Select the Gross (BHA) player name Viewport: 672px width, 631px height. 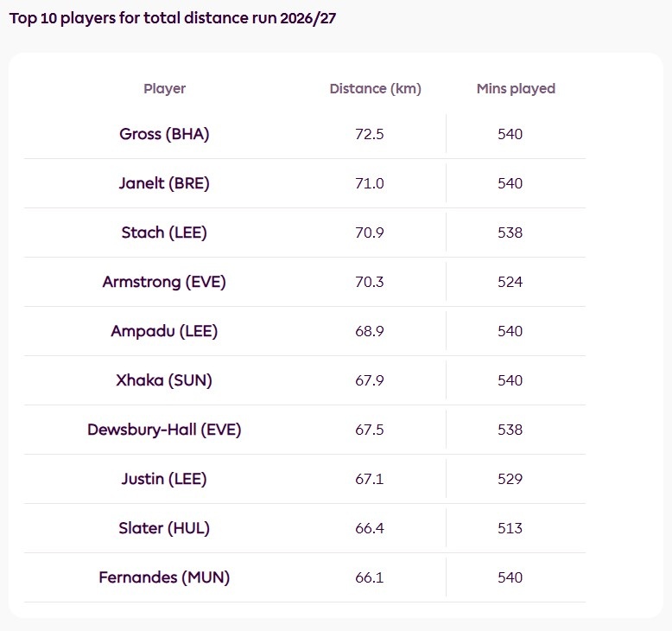(x=164, y=134)
